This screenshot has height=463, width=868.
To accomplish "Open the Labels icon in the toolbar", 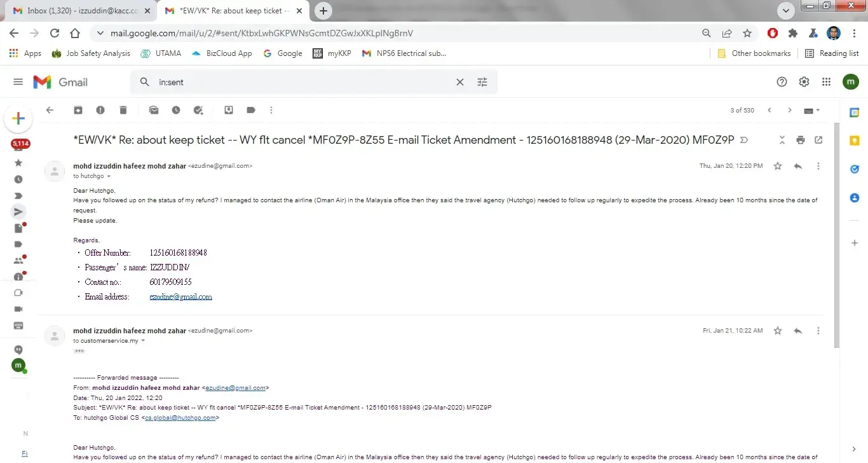I will (251, 110).
